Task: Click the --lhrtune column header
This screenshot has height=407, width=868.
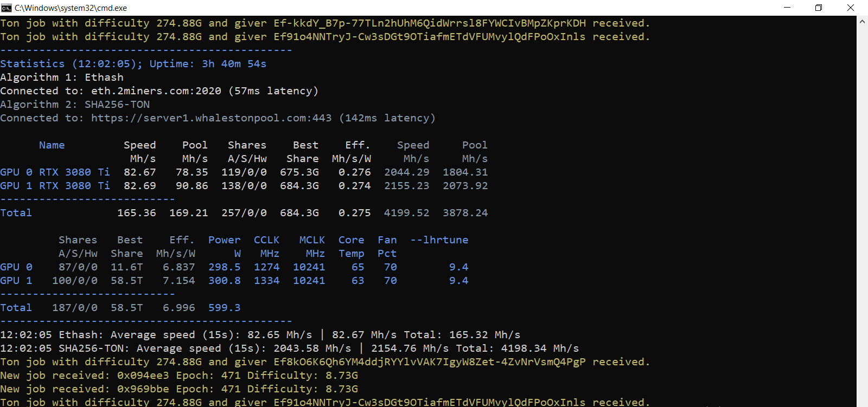Action: 439,240
